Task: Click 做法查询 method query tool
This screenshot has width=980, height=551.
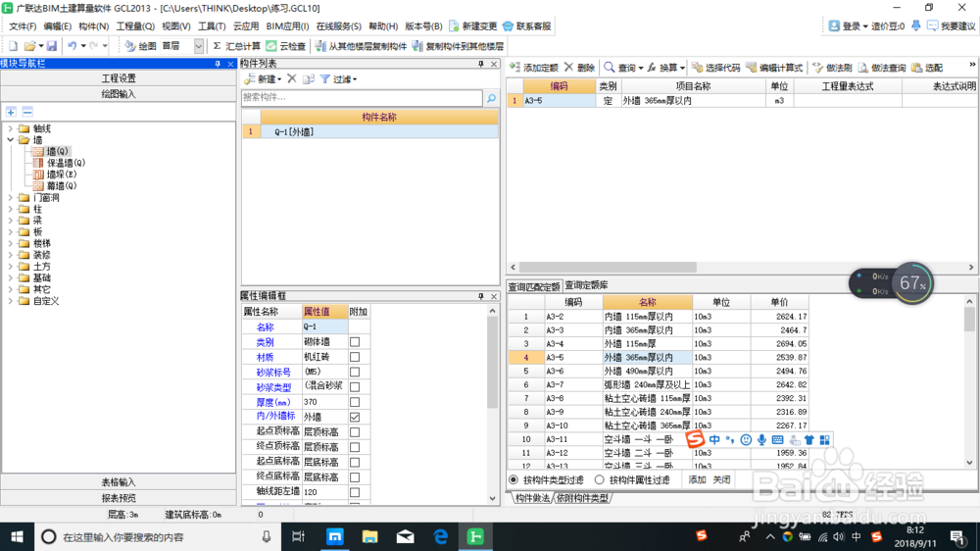Action: [882, 68]
